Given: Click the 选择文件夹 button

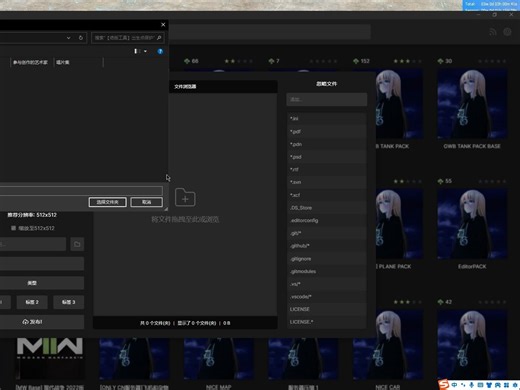Looking at the screenshot, I should tap(107, 202).
